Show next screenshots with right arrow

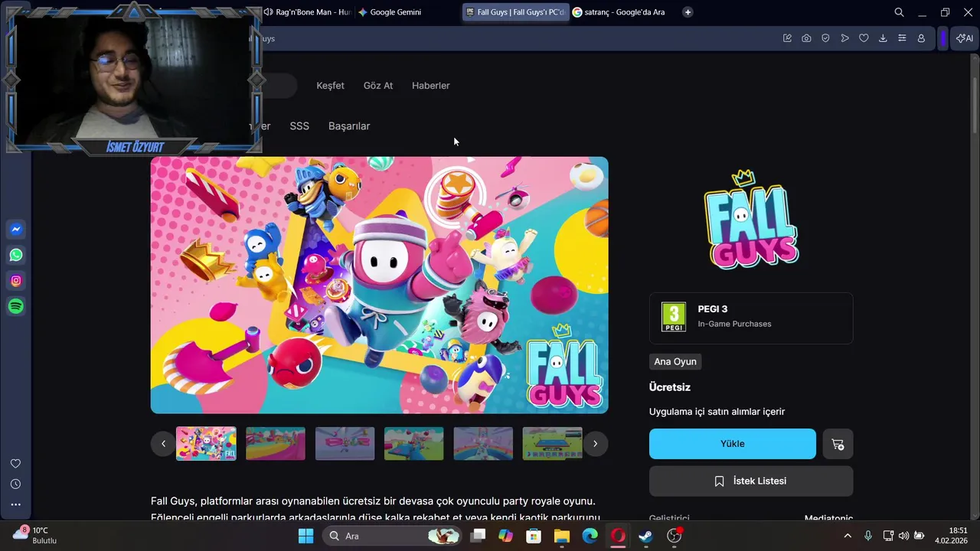(x=595, y=444)
